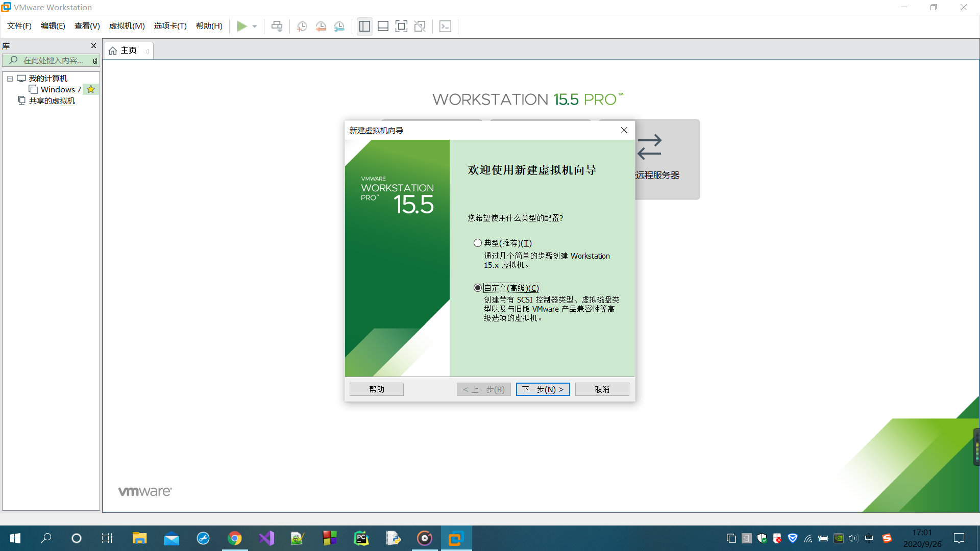Image resolution: width=980 pixels, height=551 pixels.
Task: Click the revert to snapshot icon
Action: click(321, 26)
